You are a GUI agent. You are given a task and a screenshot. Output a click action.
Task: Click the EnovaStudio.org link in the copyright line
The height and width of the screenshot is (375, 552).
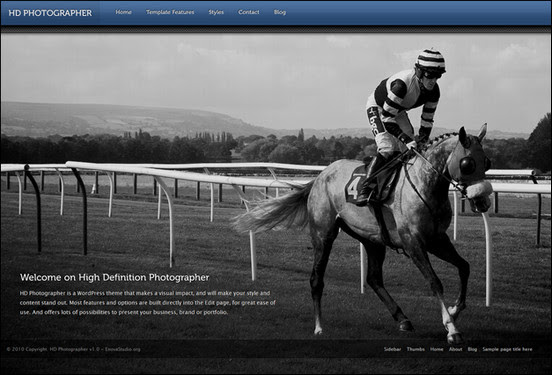click(123, 349)
